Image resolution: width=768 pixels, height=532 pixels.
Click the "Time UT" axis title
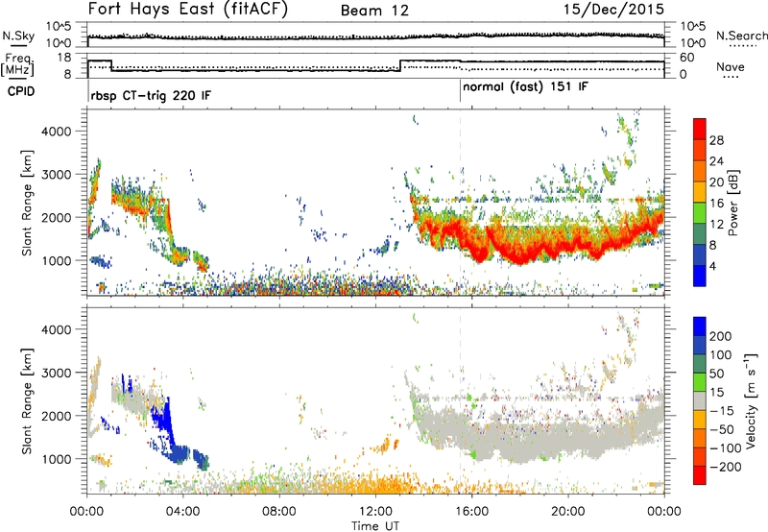[x=375, y=526]
